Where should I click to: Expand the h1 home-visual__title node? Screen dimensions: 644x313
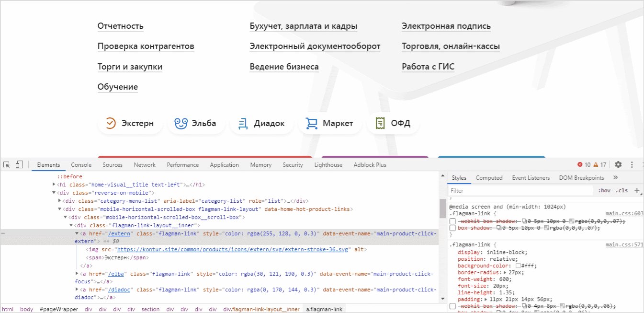[54, 185]
